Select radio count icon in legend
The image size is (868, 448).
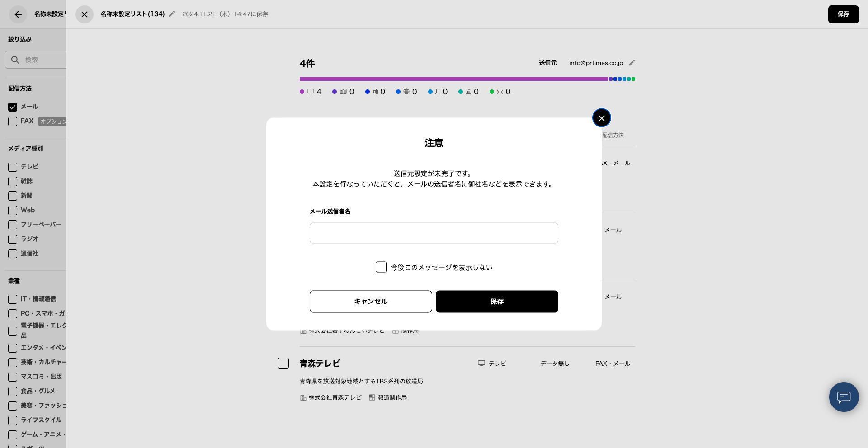pyautogui.click(x=468, y=92)
